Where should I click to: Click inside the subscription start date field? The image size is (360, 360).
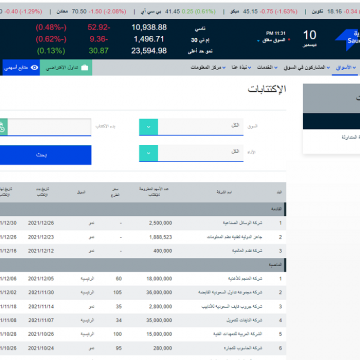point(49,127)
